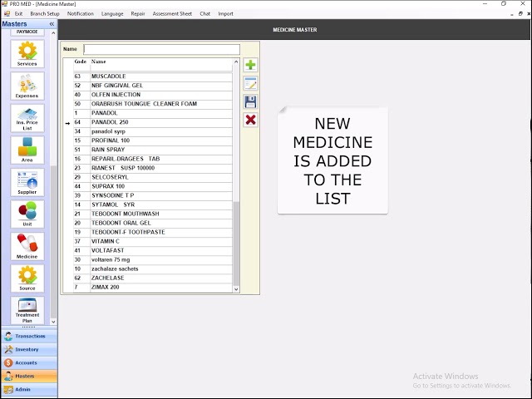Open the Accounts section
This screenshot has height=399, width=532.
click(x=29, y=362)
